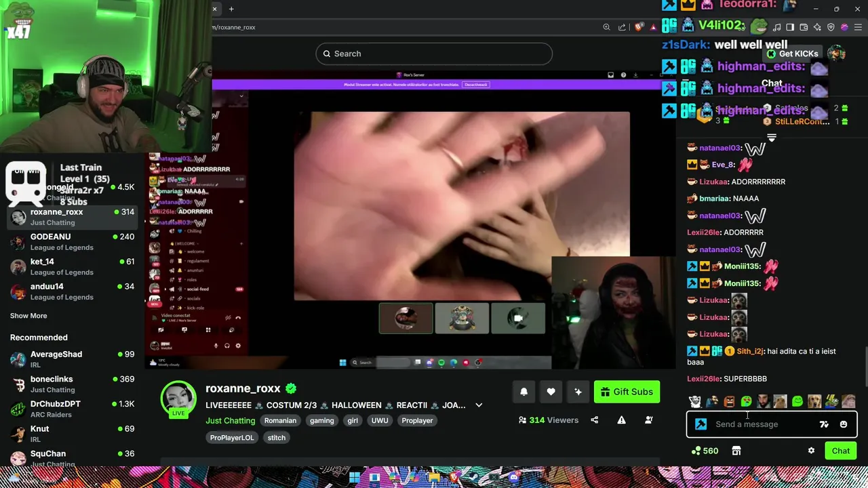Click the chat panel scrollbar
Screen dimensions: 868x488
[x=865, y=368]
